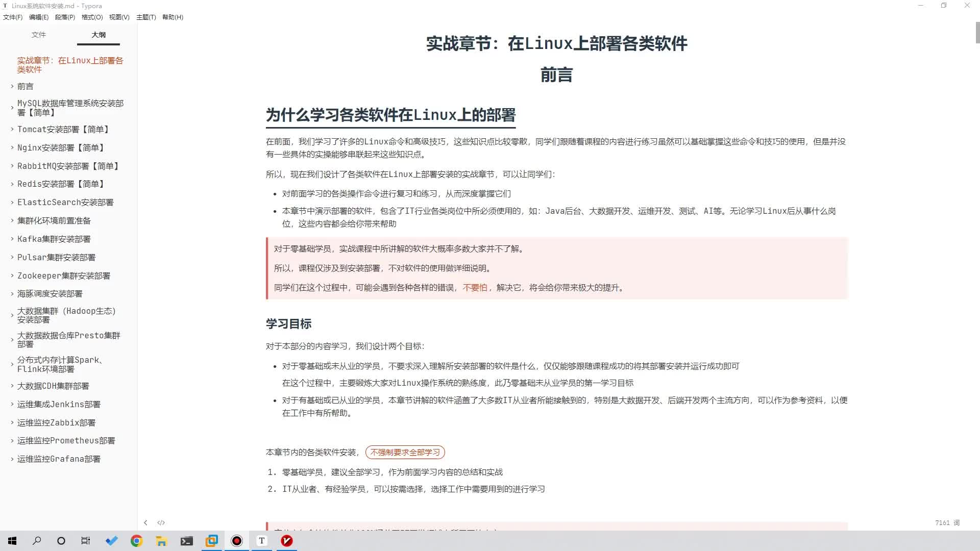
Task: Open the 编辑(E) menu
Action: pos(39,17)
